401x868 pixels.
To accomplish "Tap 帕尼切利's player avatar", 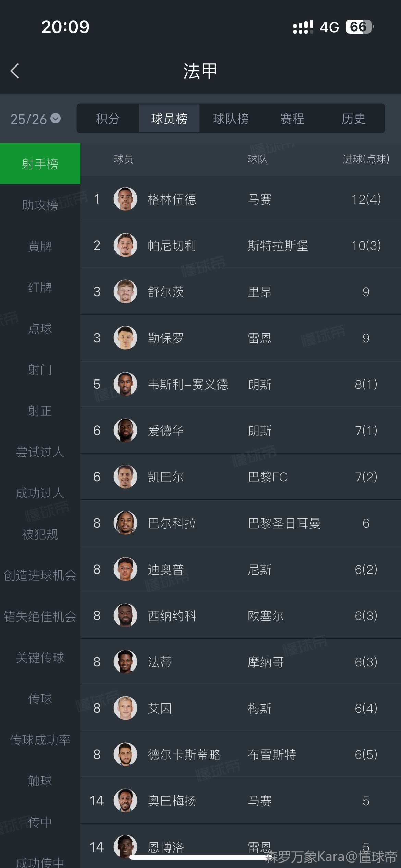I will (x=125, y=245).
